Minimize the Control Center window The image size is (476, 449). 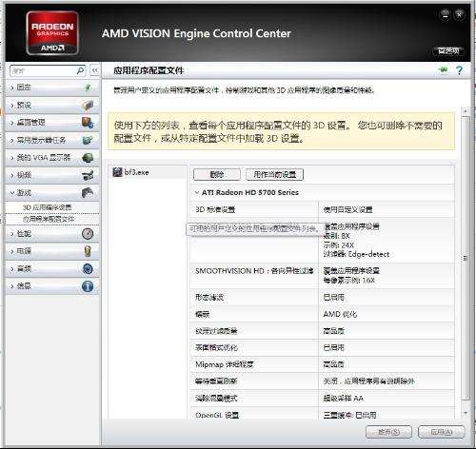click(445, 14)
